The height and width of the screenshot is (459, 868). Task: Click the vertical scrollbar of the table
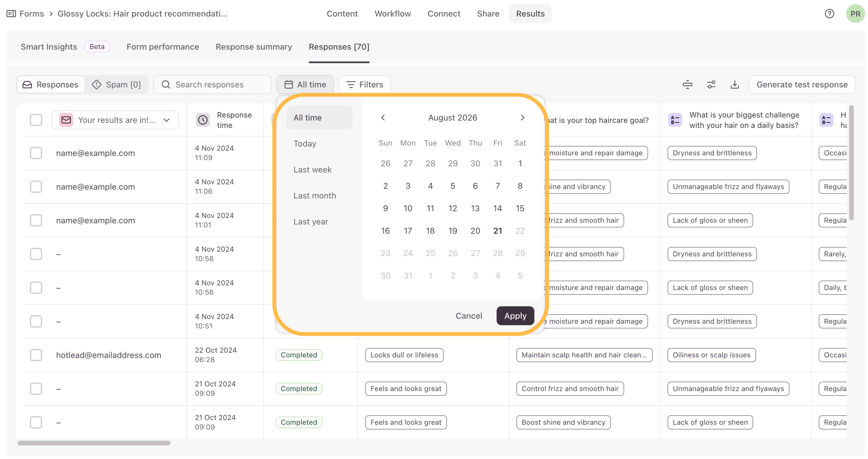coord(851,162)
